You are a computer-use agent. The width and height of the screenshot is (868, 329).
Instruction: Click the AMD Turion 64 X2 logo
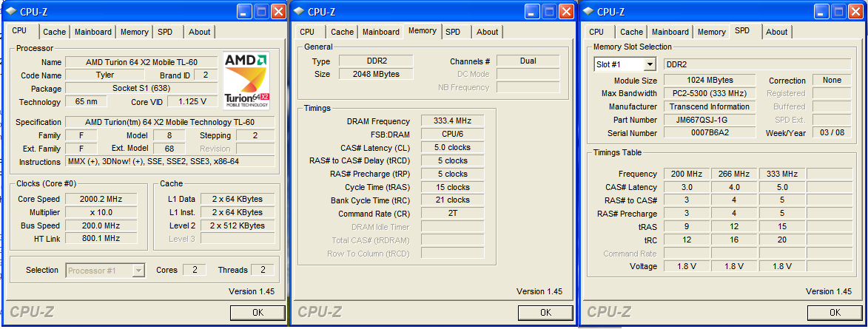pos(246,80)
